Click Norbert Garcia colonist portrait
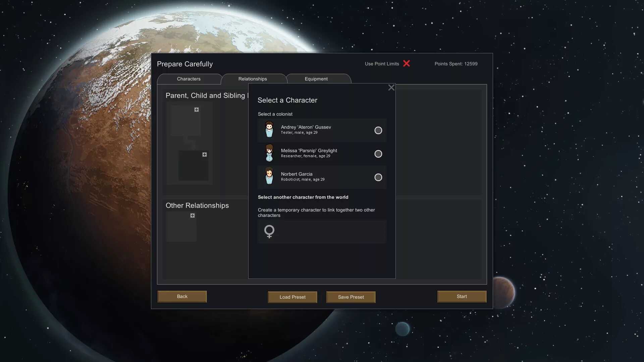Screen dimensions: 644x362 [269, 176]
